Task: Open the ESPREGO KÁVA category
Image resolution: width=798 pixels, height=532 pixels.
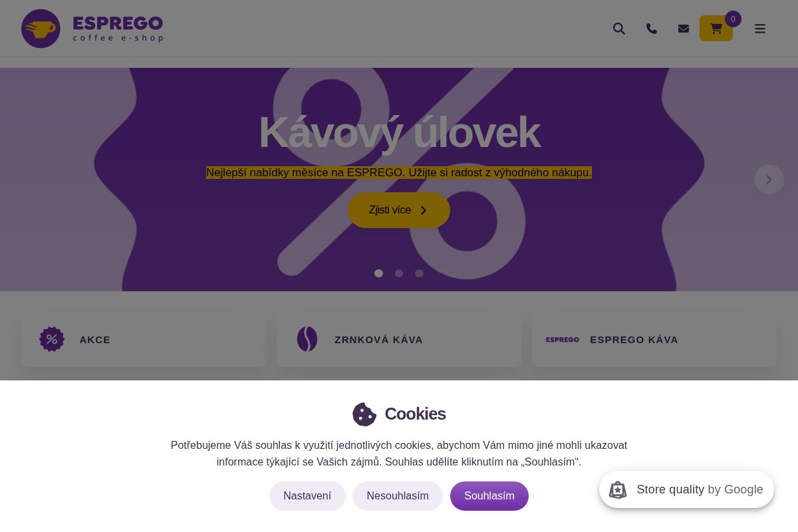Action: coord(654,340)
